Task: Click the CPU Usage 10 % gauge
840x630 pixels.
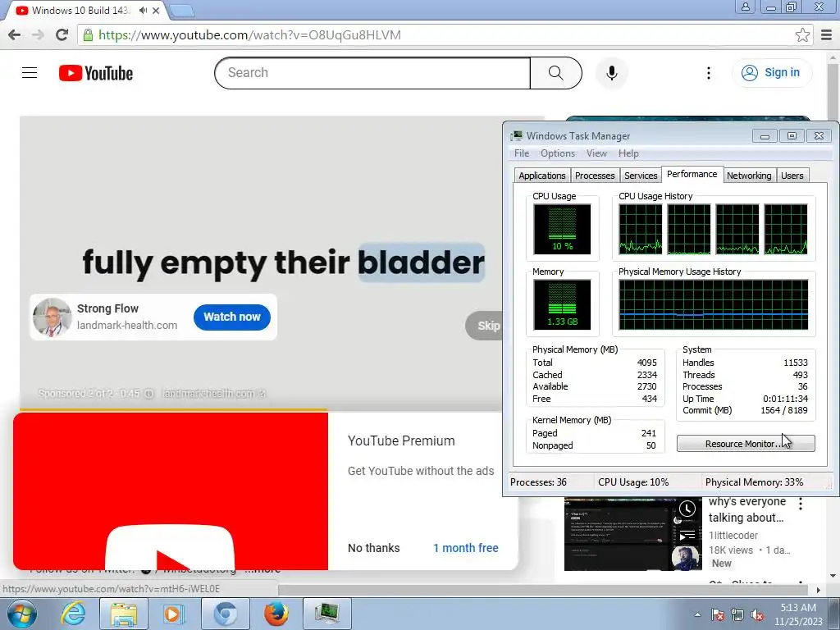Action: coord(562,230)
